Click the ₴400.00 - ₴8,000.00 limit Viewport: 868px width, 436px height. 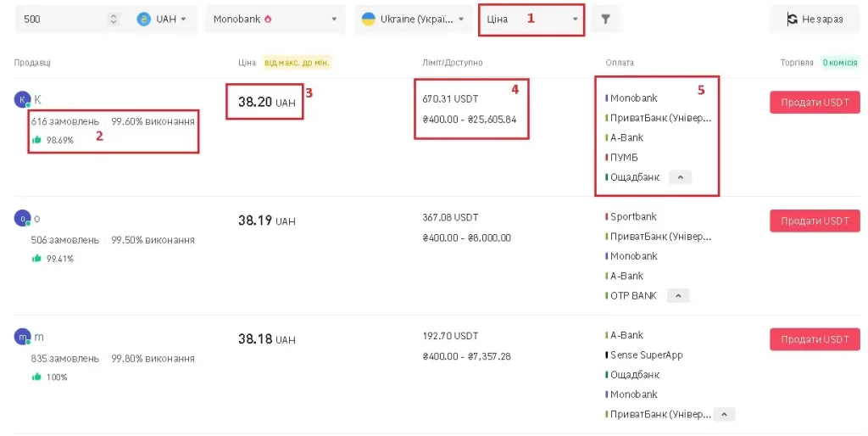point(467,238)
